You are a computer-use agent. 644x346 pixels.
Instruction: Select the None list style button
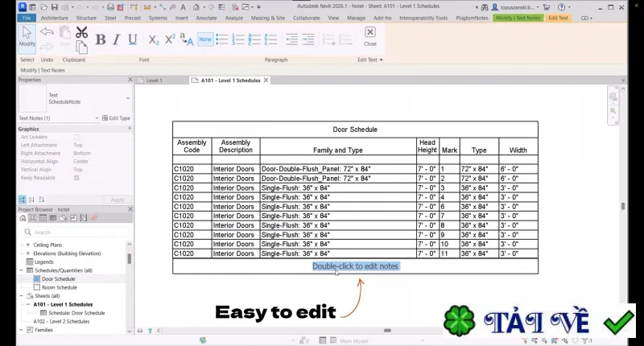click(x=205, y=39)
